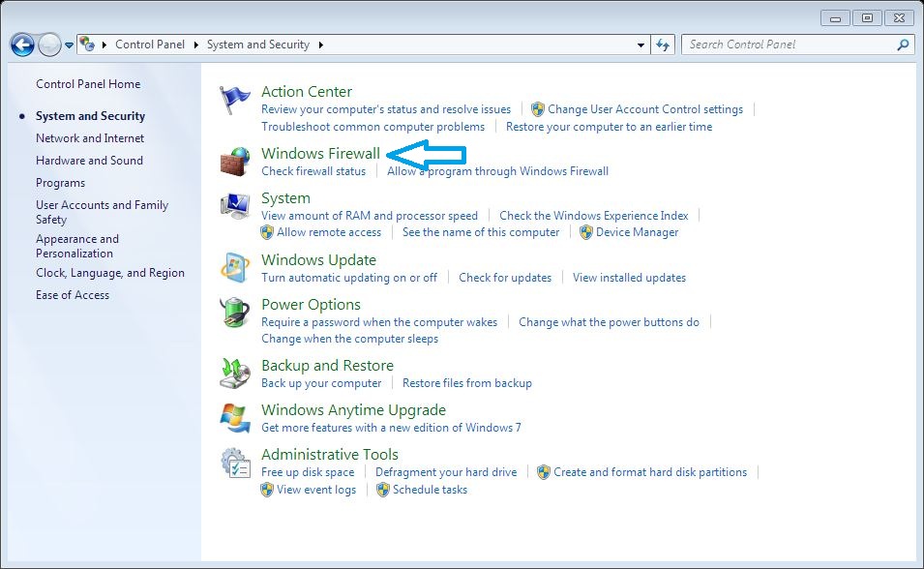Expand the address bar history dropdown
The image size is (924, 569).
pos(641,45)
